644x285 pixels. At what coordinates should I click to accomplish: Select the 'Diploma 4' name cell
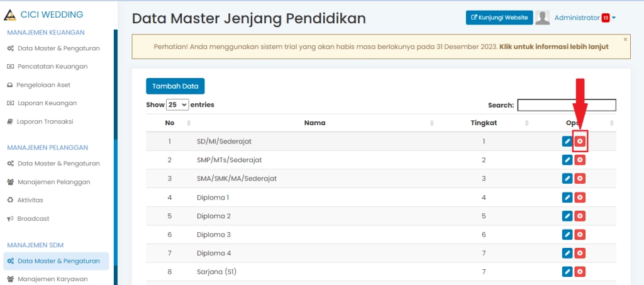pos(214,254)
